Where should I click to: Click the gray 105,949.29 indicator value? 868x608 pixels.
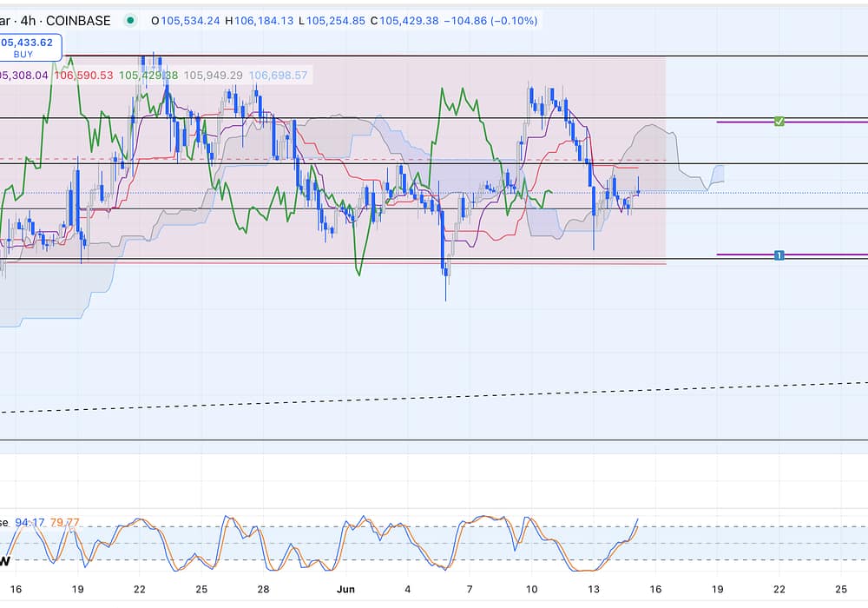pyautogui.click(x=213, y=76)
